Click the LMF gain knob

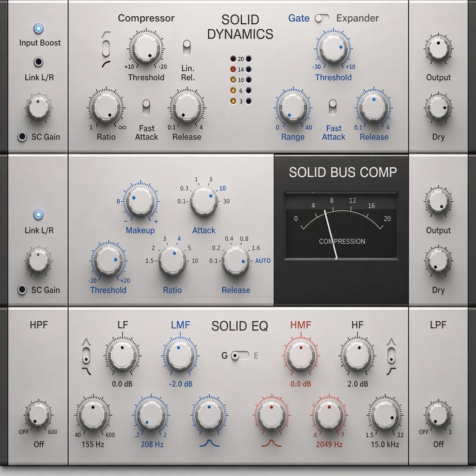tap(180, 356)
